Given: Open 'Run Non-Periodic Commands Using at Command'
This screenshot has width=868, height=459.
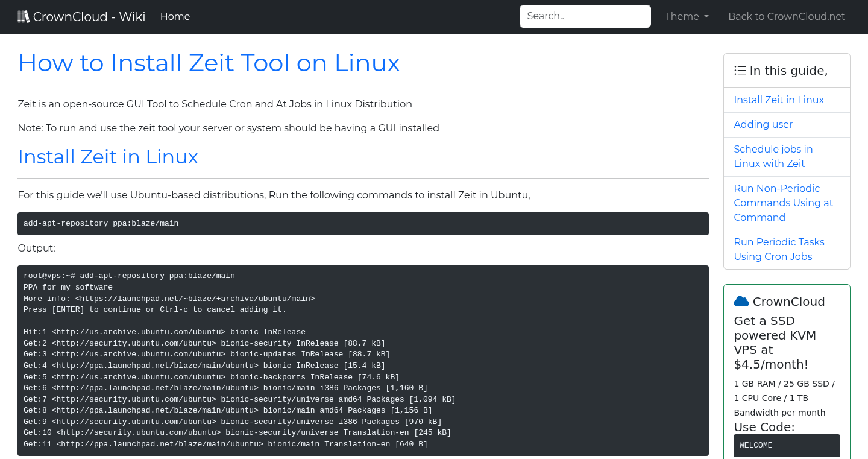Looking at the screenshot, I should pyautogui.click(x=783, y=203).
